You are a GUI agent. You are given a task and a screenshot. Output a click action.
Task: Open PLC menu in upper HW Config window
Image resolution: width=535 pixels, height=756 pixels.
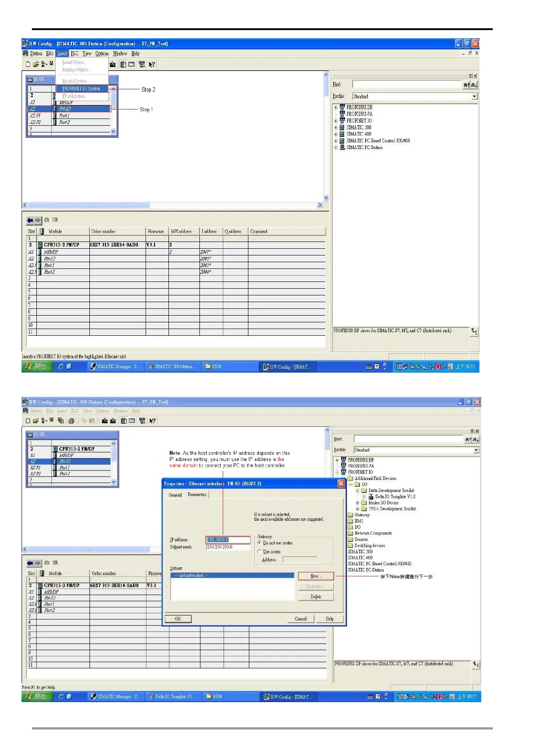point(75,53)
